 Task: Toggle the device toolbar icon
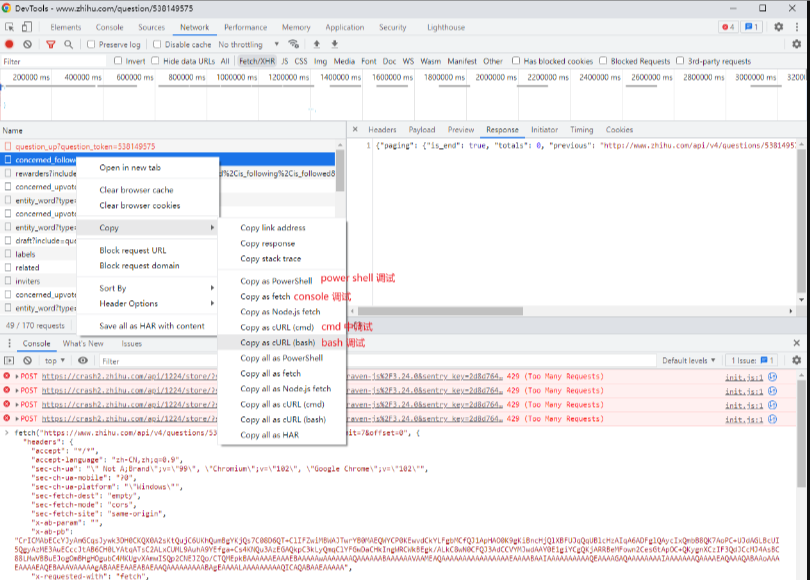pyautogui.click(x=26, y=27)
